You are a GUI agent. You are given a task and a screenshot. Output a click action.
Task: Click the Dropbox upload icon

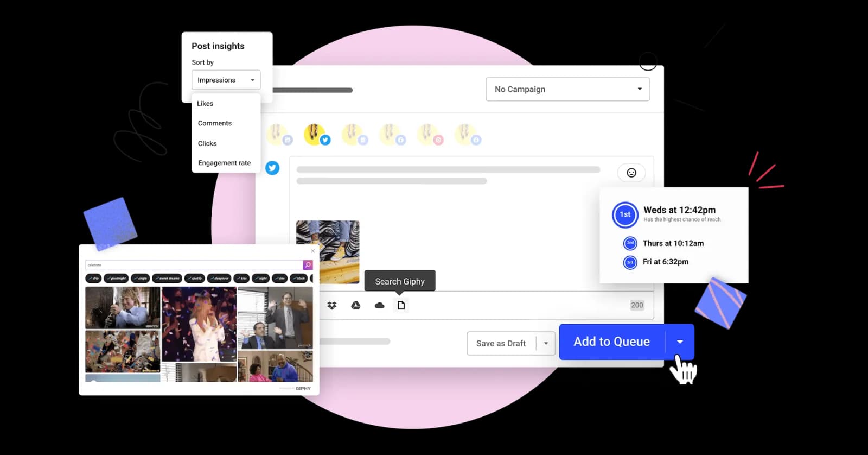coord(332,306)
